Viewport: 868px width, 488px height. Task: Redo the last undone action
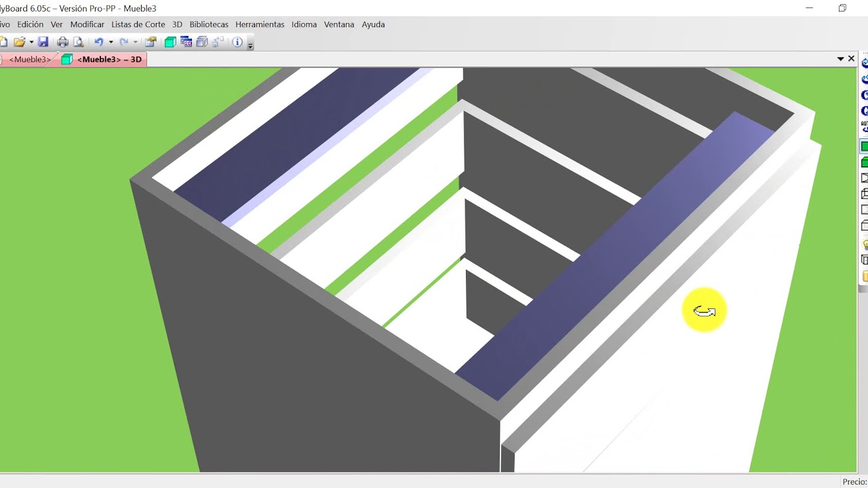tap(123, 42)
